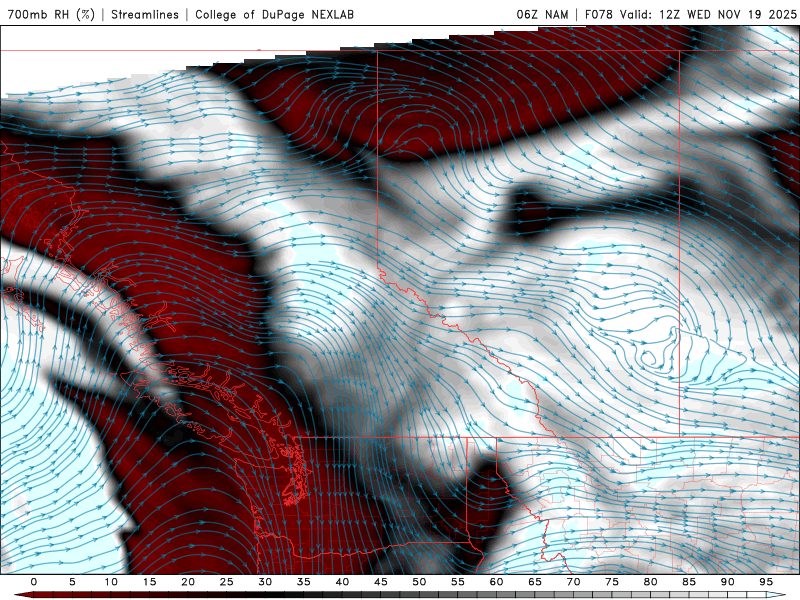
Task: Click the "06Z NAM" model run label
Action: (x=542, y=14)
